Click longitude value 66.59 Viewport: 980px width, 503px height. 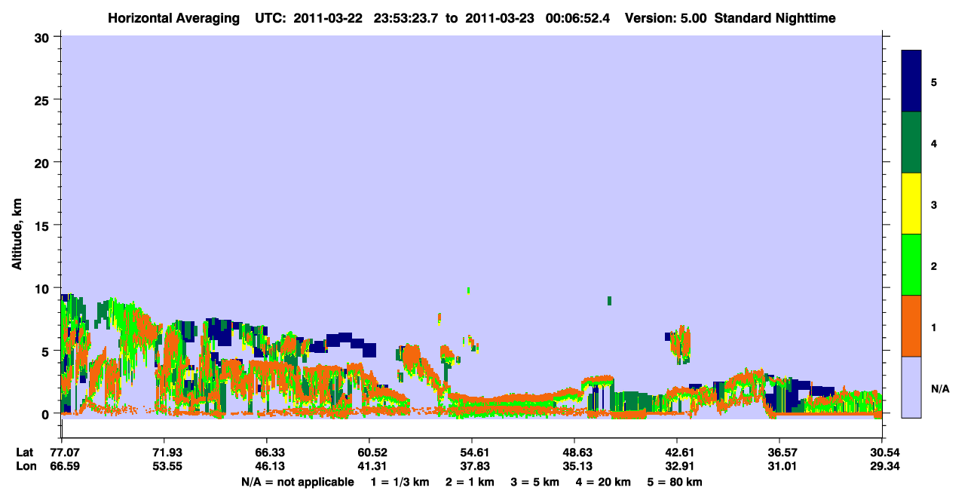click(65, 466)
